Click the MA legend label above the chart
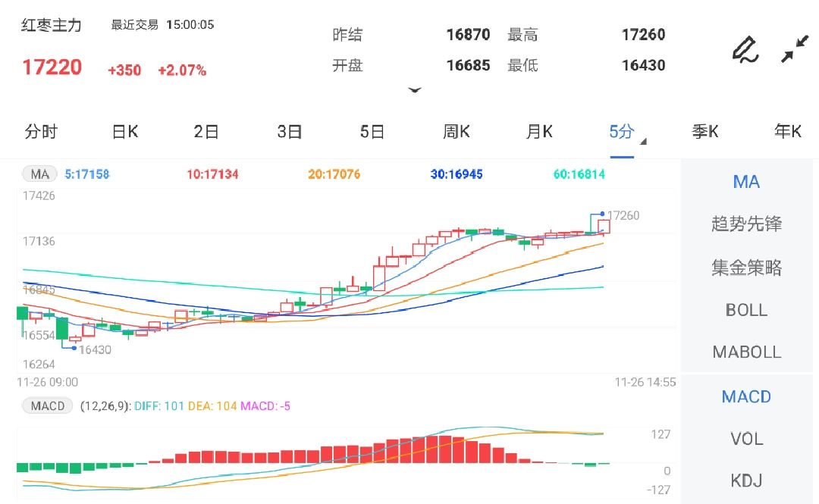Screen dimensions: 819x504 39,174
